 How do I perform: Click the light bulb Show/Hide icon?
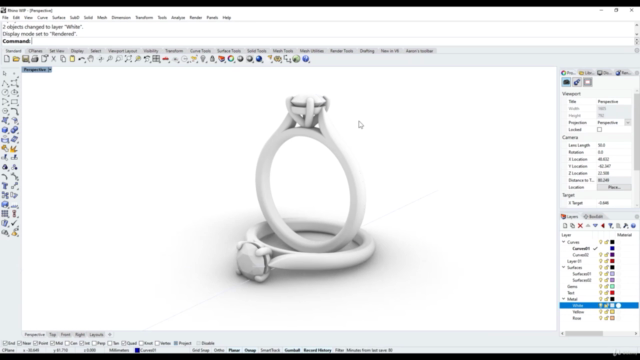(203, 59)
